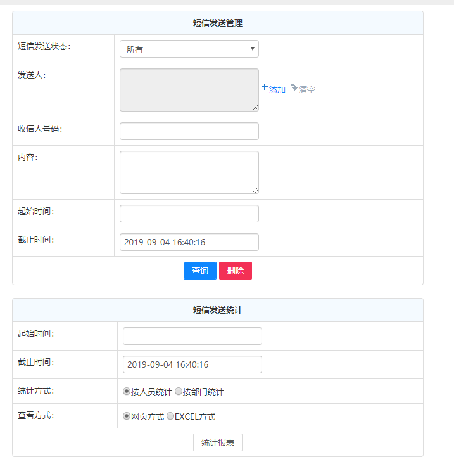Choose the 网页方式 radio option
The height and width of the screenshot is (476, 454).
tap(127, 416)
